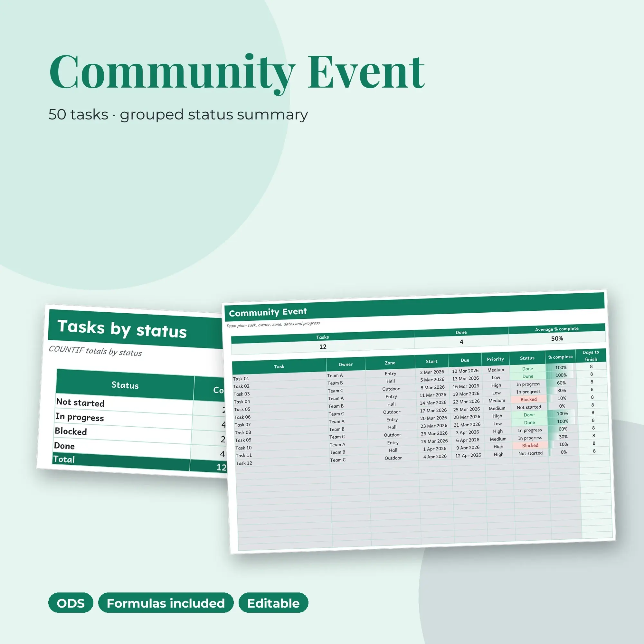Click 'COUNTIF totals by status' caption
The width and height of the screenshot is (644, 644).
tap(95, 351)
